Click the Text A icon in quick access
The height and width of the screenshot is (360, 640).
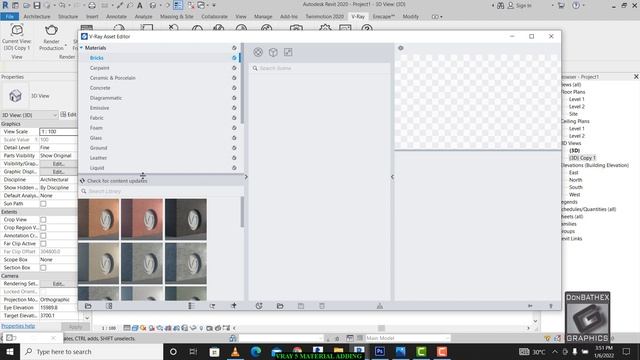point(140,5)
